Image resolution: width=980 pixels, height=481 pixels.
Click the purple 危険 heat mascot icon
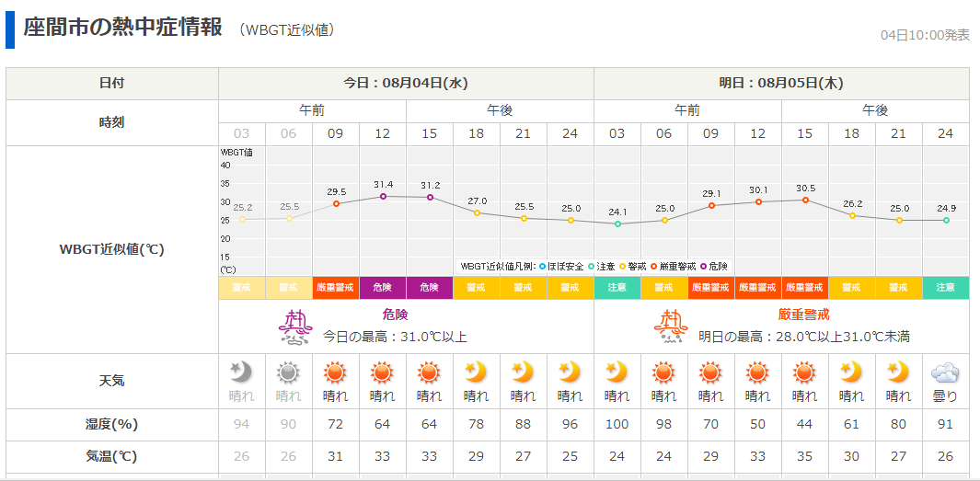[295, 326]
